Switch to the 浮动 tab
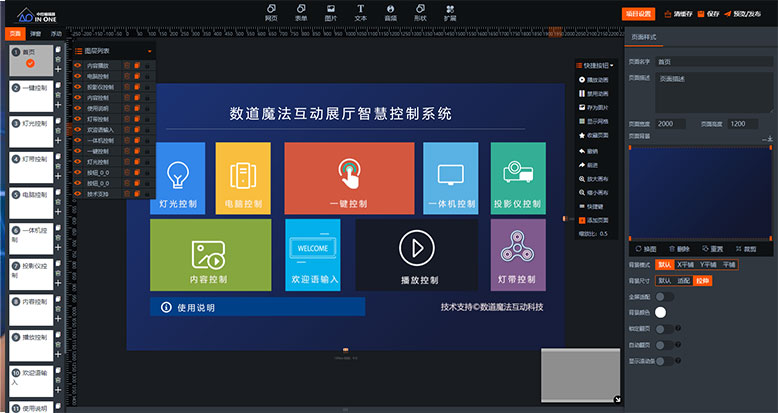The height and width of the screenshot is (413, 778). click(x=56, y=34)
